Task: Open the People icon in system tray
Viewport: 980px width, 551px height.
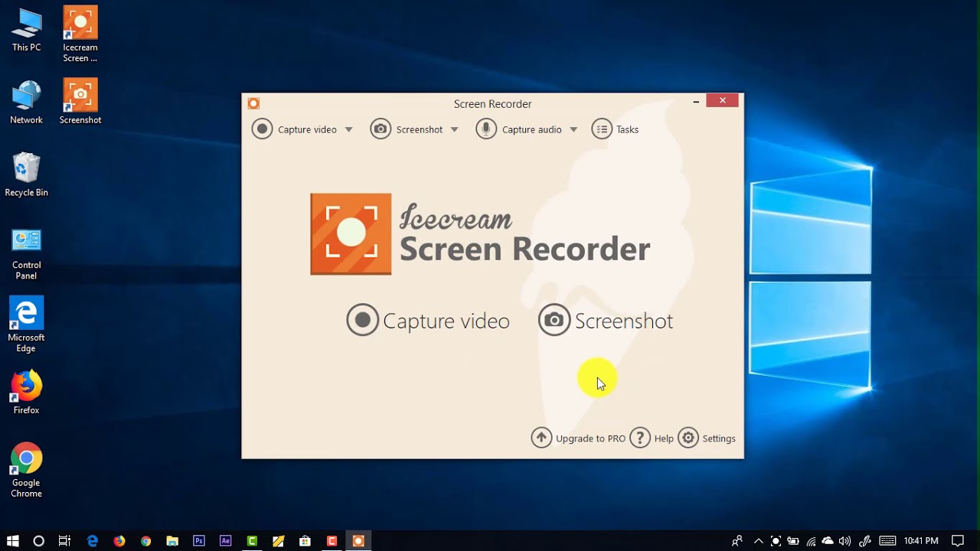Action: (x=737, y=540)
